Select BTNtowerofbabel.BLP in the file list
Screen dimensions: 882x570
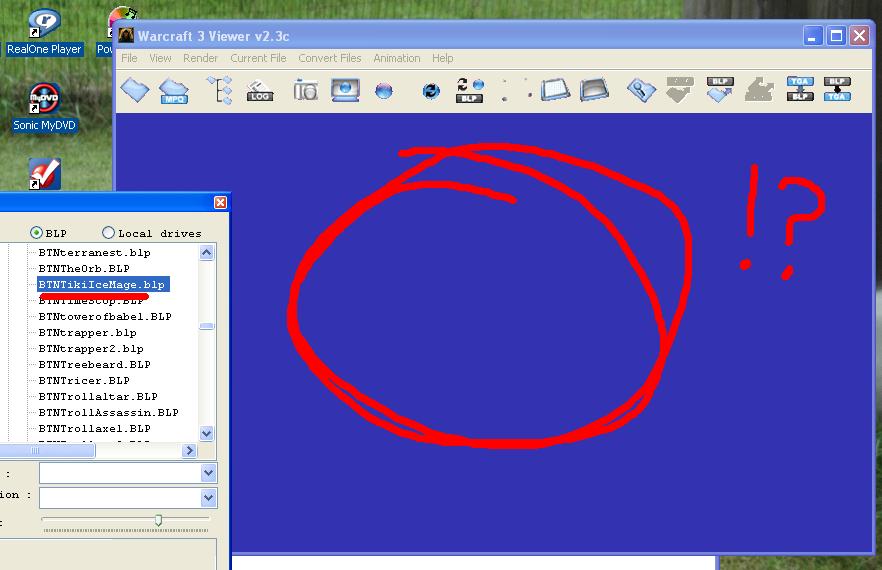(105, 317)
